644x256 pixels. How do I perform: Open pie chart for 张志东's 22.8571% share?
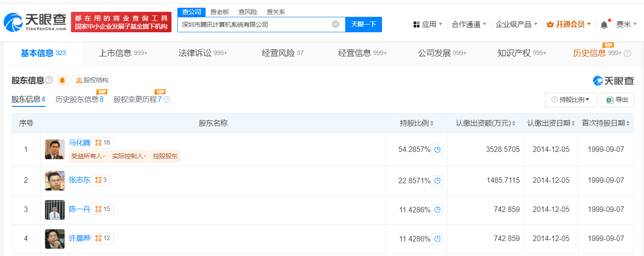click(x=437, y=181)
